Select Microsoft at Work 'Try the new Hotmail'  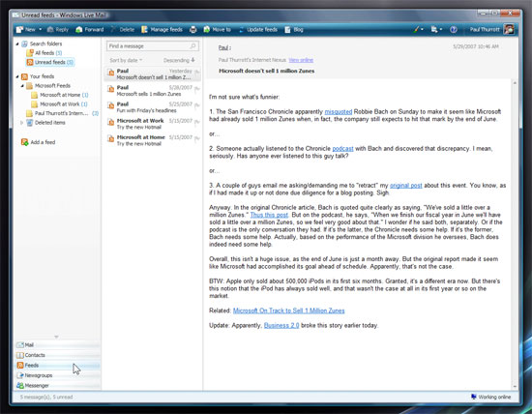(152, 124)
